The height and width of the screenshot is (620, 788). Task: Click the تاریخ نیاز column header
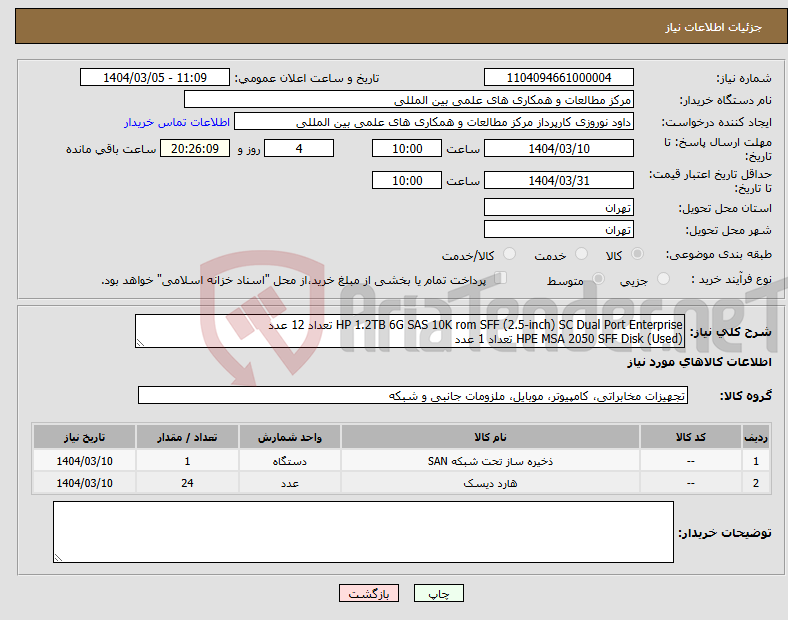(x=84, y=437)
